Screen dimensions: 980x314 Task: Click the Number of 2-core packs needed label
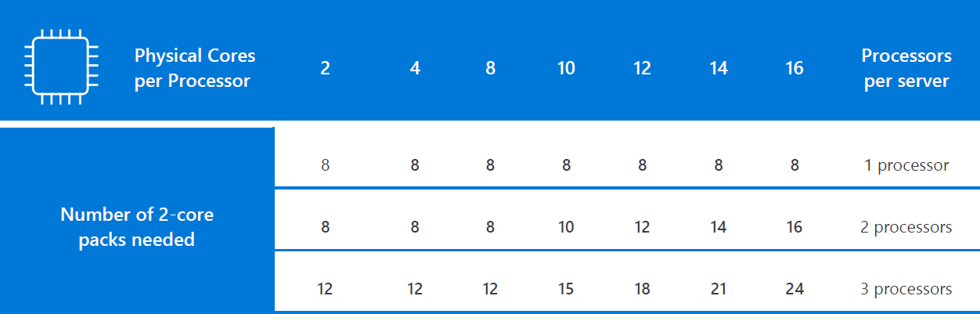pos(137,227)
